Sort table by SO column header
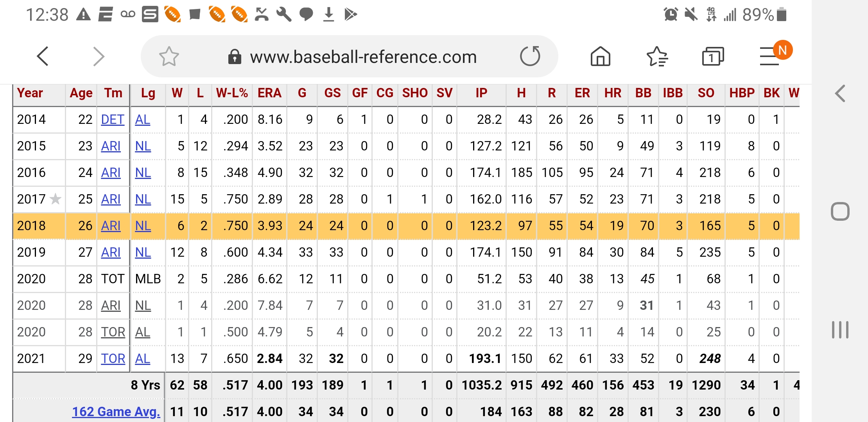 tap(706, 93)
